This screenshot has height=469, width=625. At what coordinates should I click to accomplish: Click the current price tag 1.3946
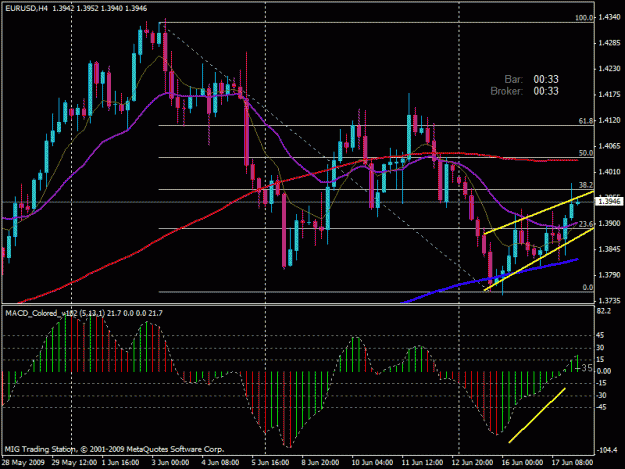point(609,202)
